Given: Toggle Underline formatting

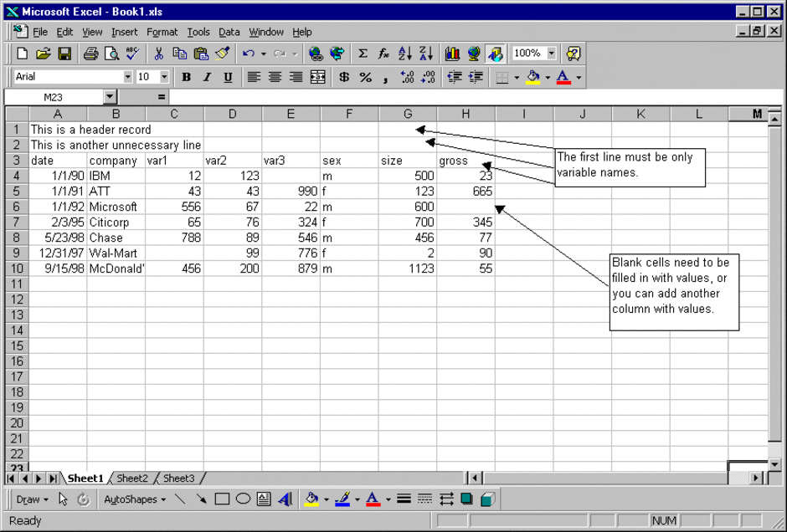Looking at the screenshot, I should pyautogui.click(x=228, y=77).
